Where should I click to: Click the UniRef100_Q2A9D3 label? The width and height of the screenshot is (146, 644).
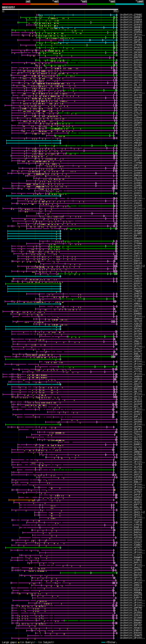[131, 173]
